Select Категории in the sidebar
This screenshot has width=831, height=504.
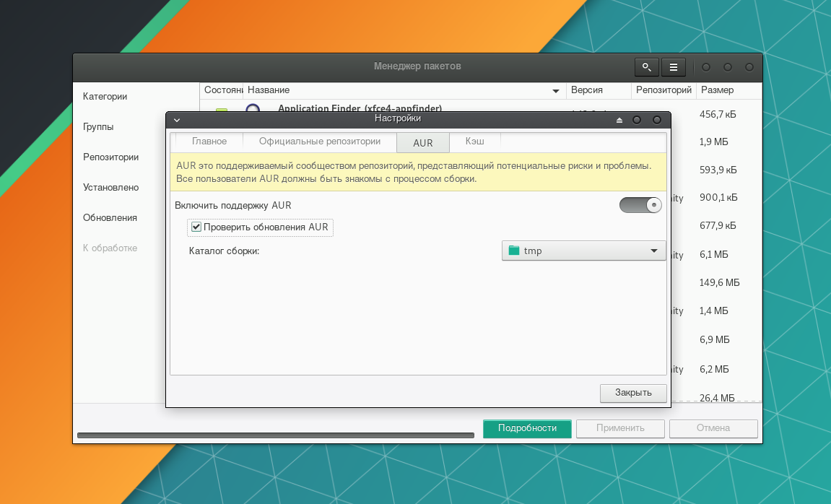point(105,97)
